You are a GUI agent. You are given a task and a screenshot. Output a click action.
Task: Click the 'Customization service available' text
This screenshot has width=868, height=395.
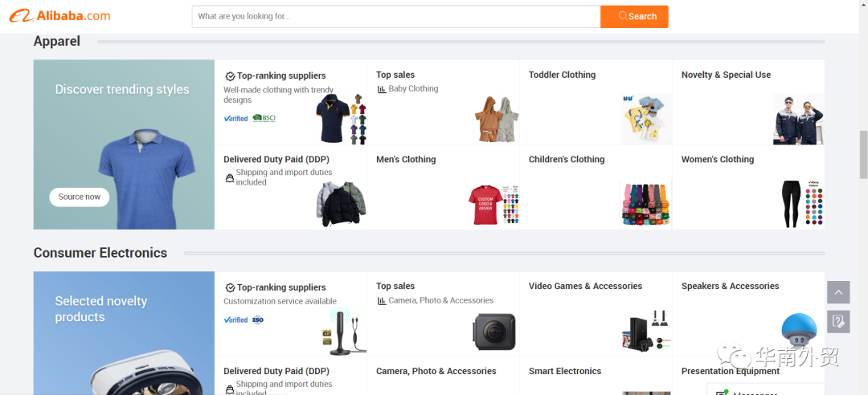280,302
